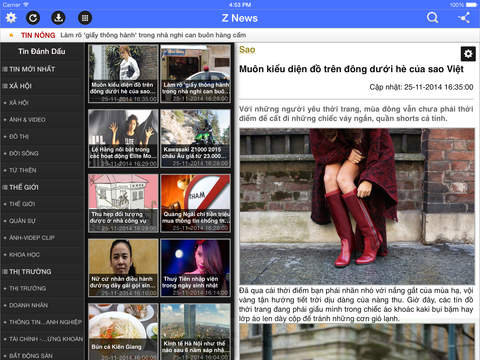Open Thủy Tiên nhập viện thumbnail
Viewport: 480px width, 360px height.
point(196,268)
